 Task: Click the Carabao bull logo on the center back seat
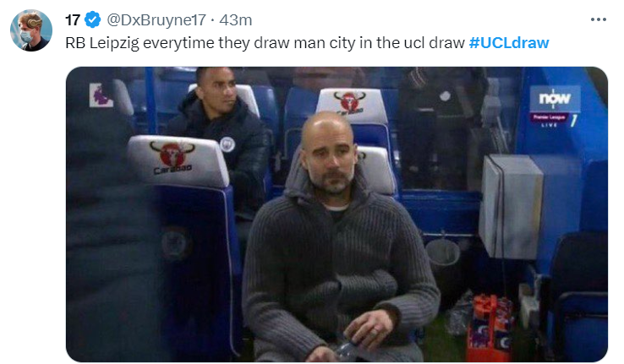pos(349,101)
